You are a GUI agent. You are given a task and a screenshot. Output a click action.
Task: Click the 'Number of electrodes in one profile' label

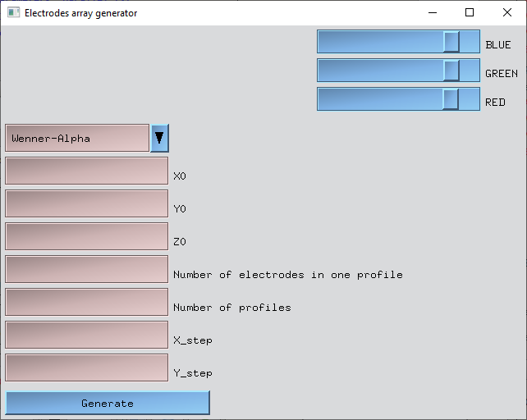click(288, 275)
